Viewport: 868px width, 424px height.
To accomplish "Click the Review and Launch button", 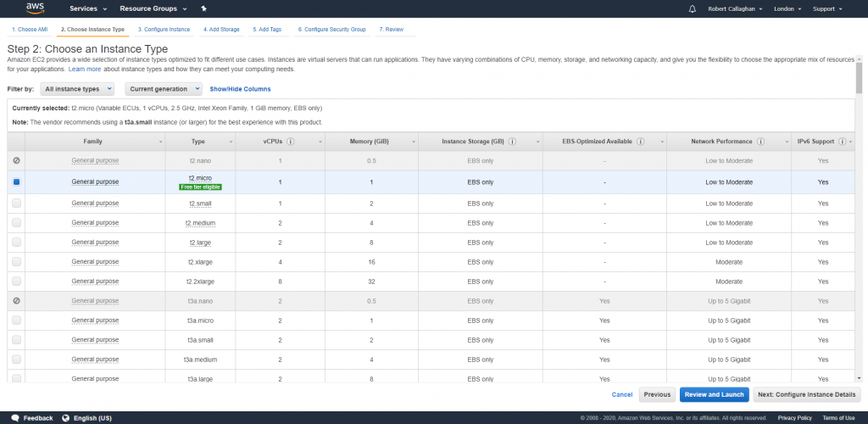I will pos(714,394).
